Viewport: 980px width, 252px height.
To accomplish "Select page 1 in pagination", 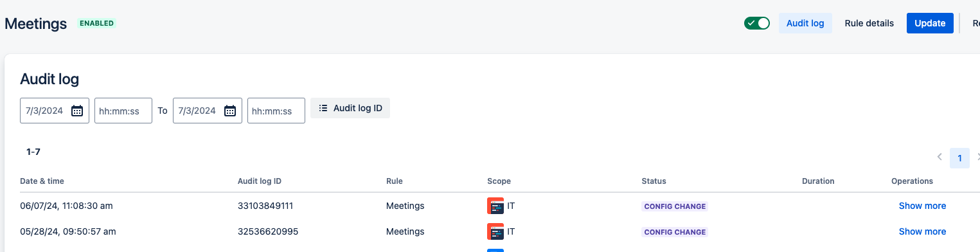I will click(x=959, y=157).
